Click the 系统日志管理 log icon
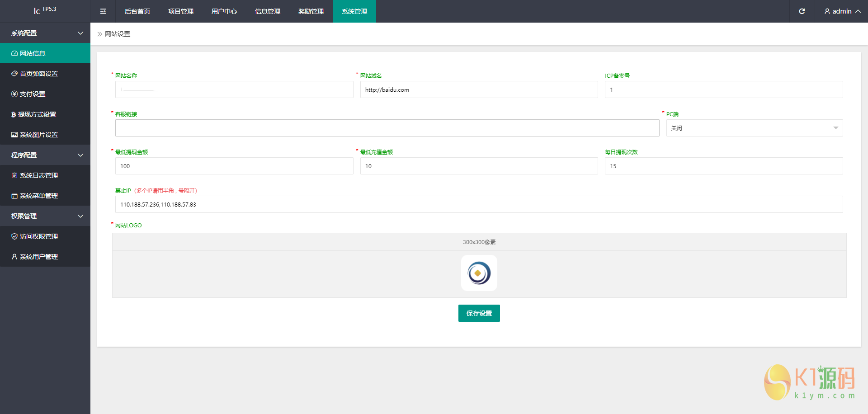 pyautogui.click(x=14, y=175)
